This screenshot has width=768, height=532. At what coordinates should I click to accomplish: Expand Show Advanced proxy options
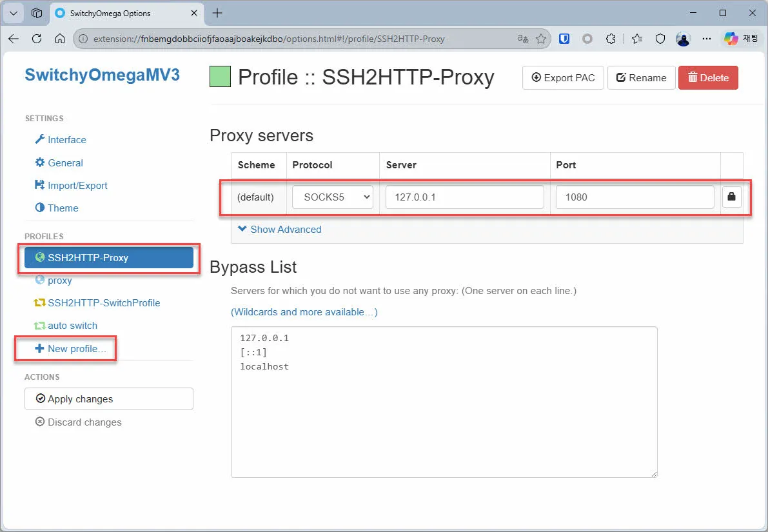(x=280, y=230)
